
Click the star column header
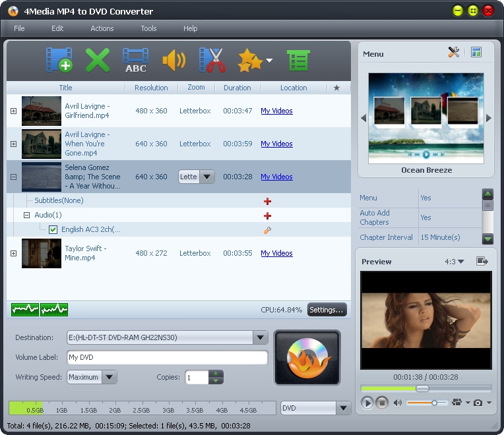(x=336, y=88)
